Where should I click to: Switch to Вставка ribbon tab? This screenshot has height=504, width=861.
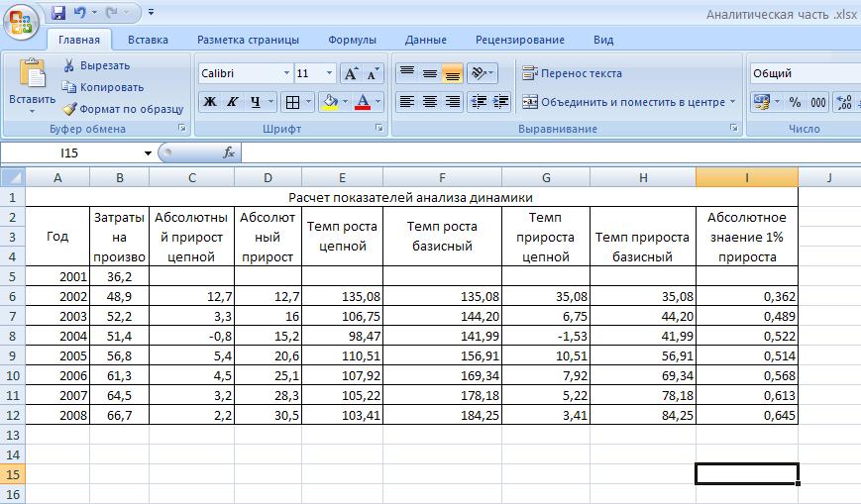click(x=148, y=40)
